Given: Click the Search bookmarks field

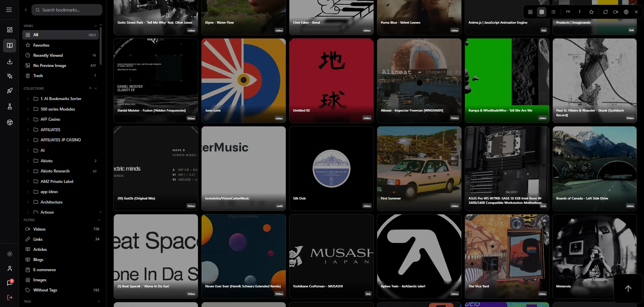Looking at the screenshot, I should tap(67, 10).
